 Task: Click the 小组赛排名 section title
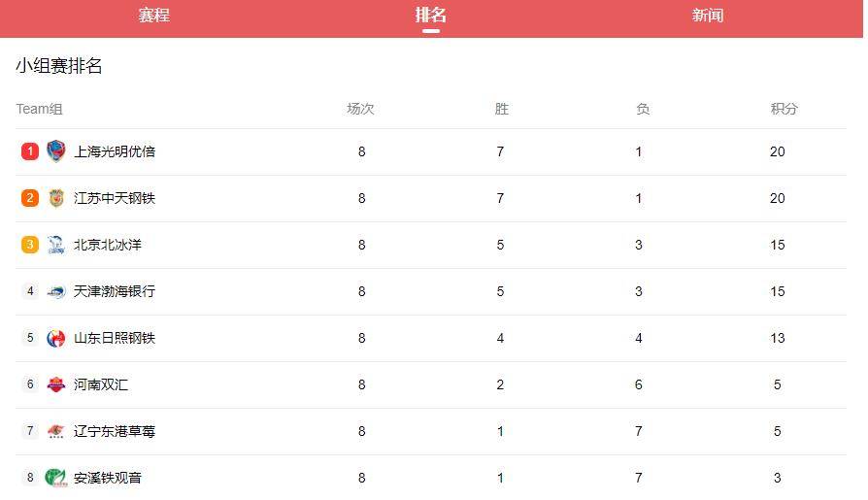point(59,66)
